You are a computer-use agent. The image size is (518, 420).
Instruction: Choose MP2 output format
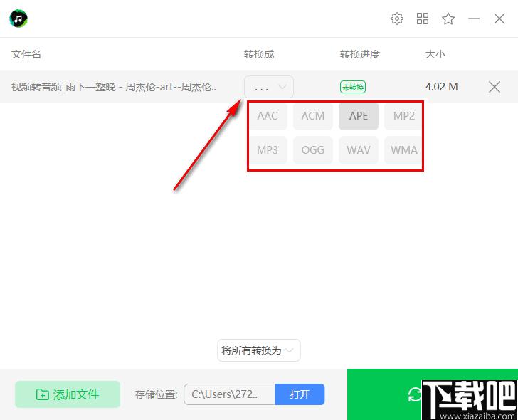click(x=403, y=116)
